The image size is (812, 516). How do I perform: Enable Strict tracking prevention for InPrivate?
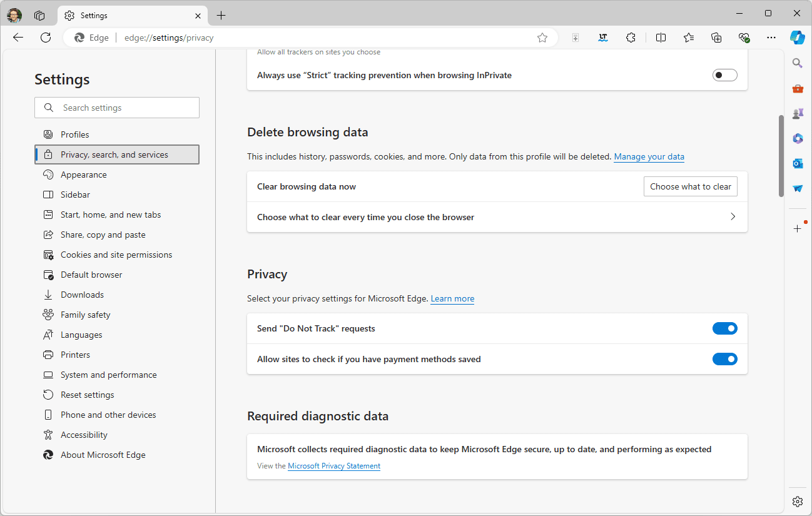click(x=724, y=75)
